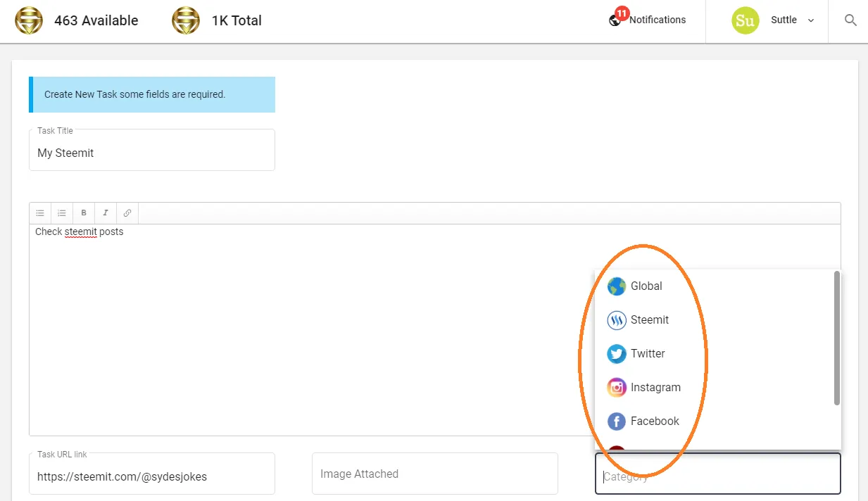This screenshot has width=868, height=501.
Task: Toggle italic formatting in the editor
Action: tap(106, 213)
